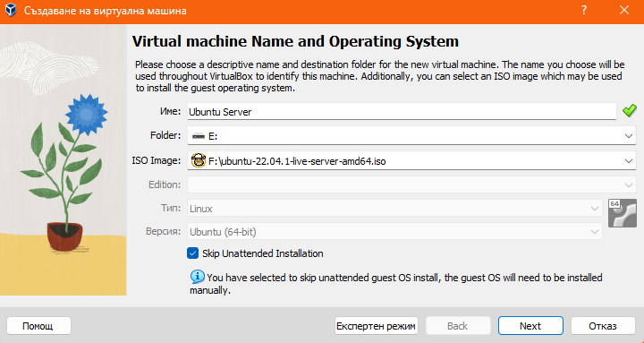
Task: Click the Тип (Linux) dropdown
Action: point(395,209)
